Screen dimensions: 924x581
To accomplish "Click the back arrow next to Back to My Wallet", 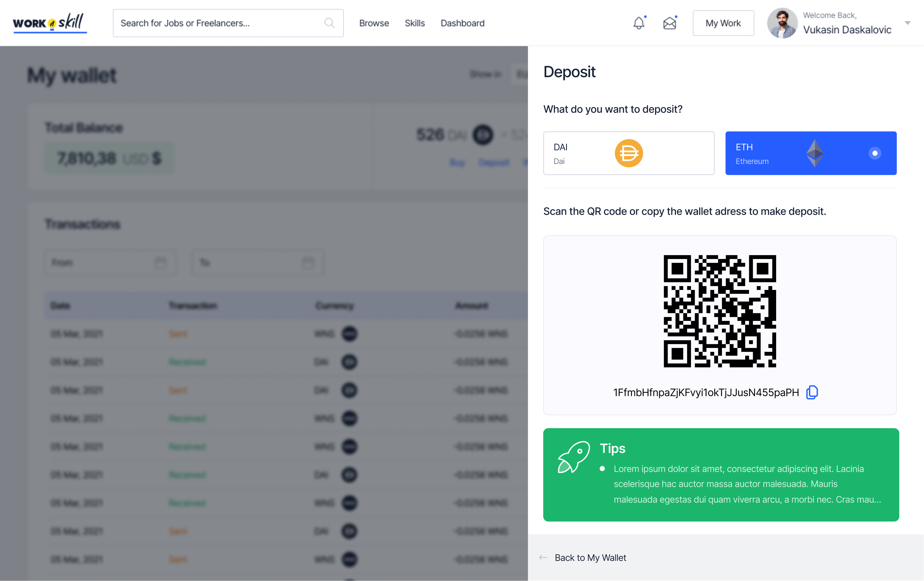I will [543, 557].
